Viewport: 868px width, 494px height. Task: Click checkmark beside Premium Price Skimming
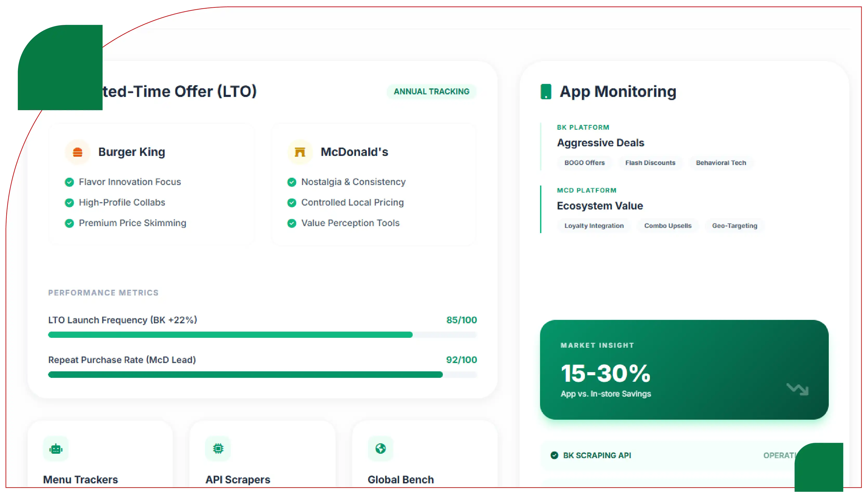coord(69,223)
